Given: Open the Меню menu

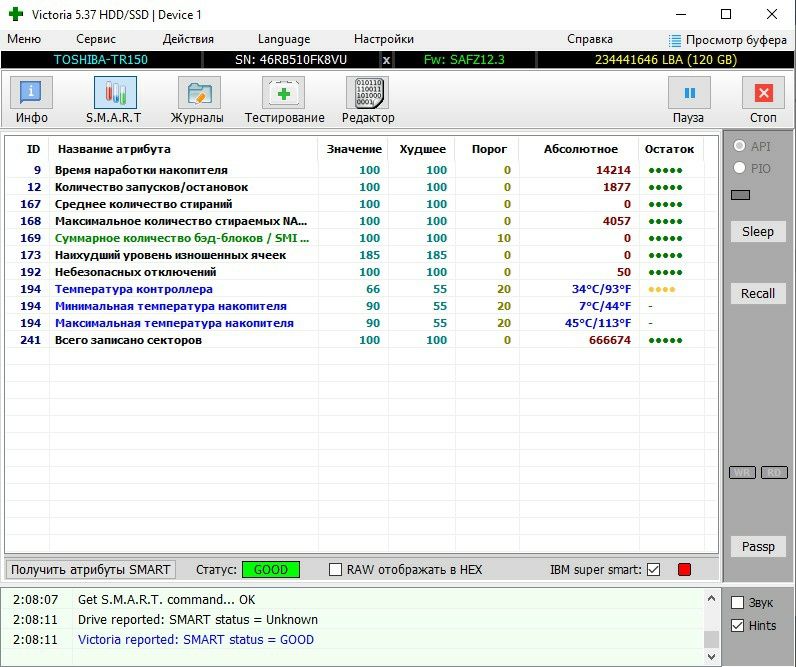Looking at the screenshot, I should [x=24, y=39].
